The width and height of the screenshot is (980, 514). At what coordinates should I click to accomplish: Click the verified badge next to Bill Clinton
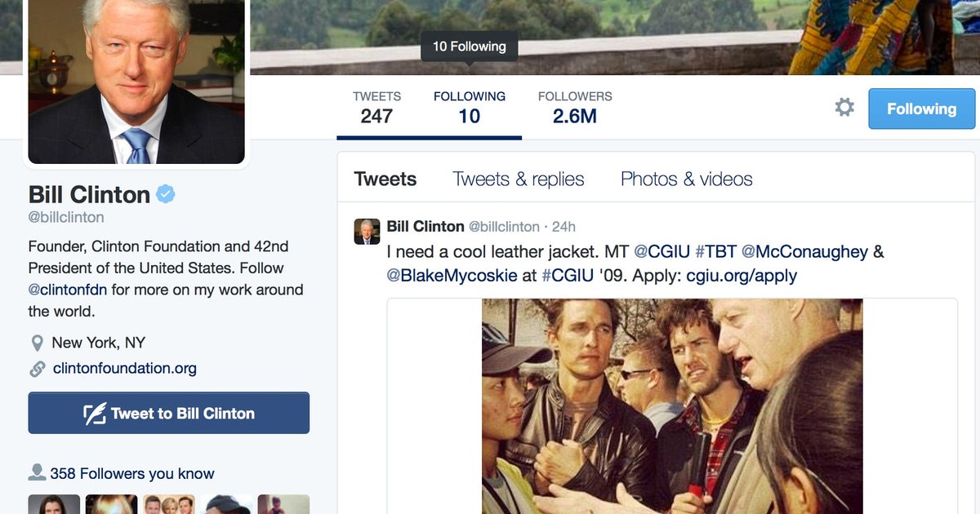point(166,194)
